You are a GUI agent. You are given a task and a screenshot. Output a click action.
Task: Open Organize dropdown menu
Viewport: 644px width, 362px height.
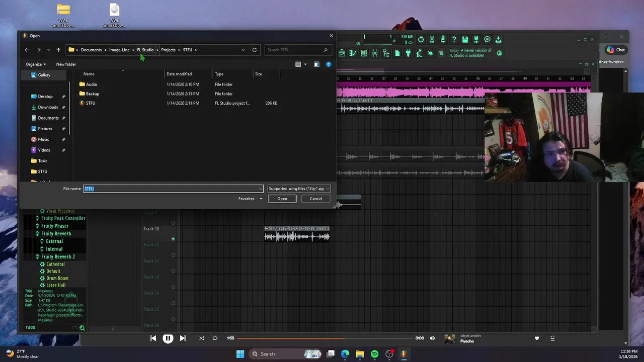(36, 64)
